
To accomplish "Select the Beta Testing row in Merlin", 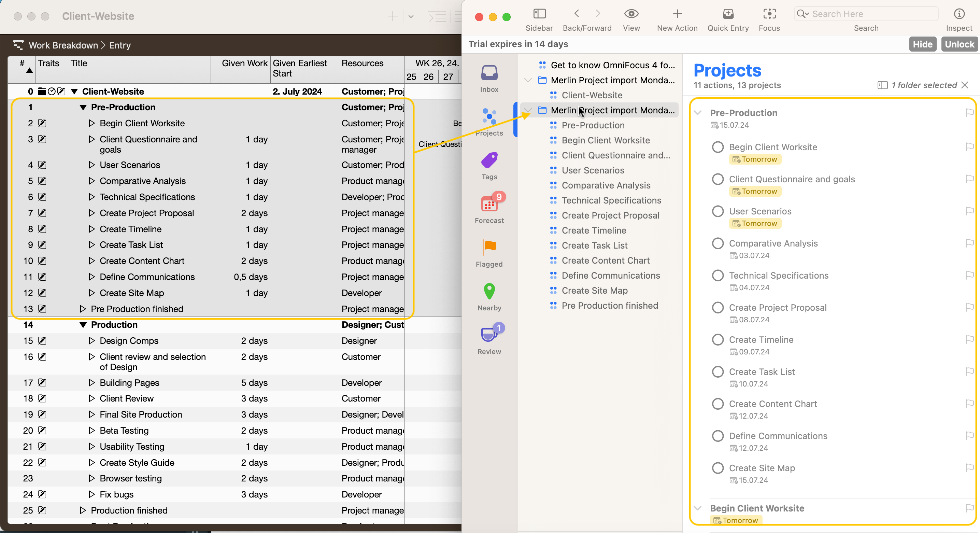I will tap(205, 430).
